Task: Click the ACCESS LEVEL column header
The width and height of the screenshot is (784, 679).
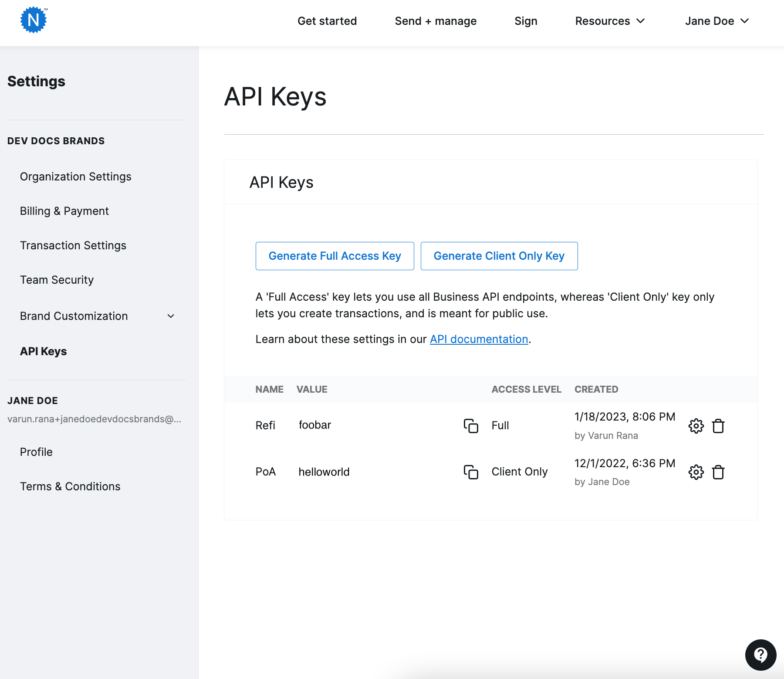Action: pos(527,389)
